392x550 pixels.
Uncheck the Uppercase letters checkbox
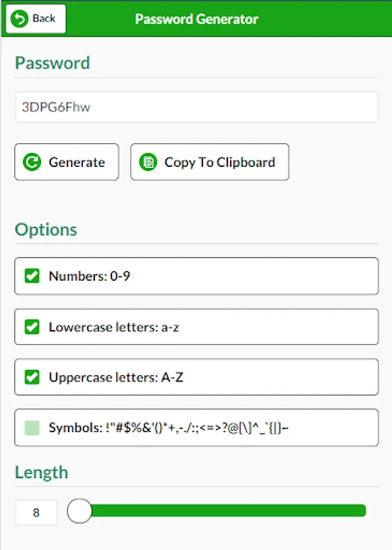pyautogui.click(x=32, y=377)
